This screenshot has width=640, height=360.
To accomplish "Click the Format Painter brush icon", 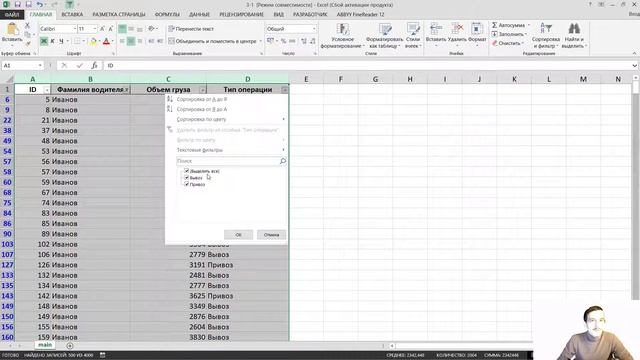I will click(x=27, y=43).
